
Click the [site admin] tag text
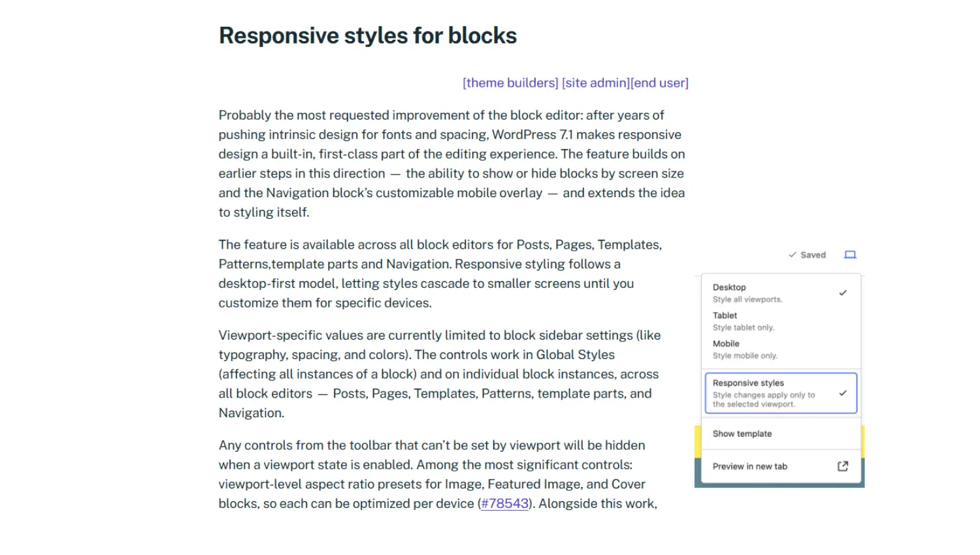click(x=596, y=83)
